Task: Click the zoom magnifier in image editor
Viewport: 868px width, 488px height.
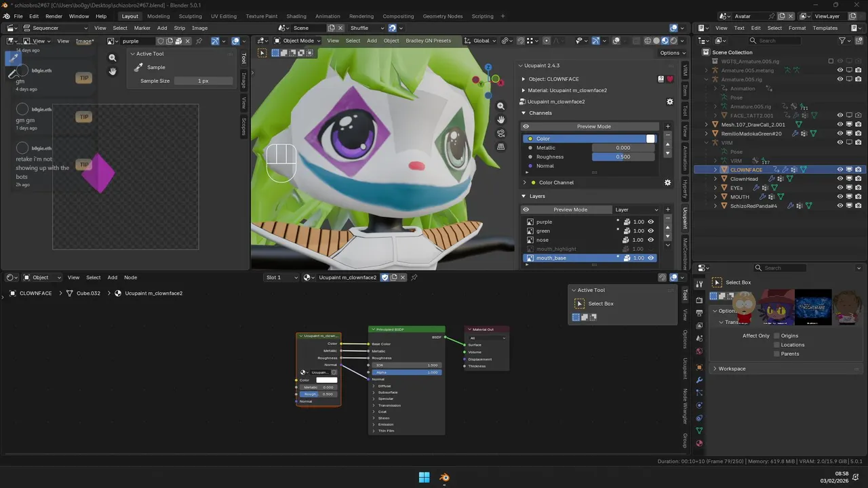Action: coord(113,58)
